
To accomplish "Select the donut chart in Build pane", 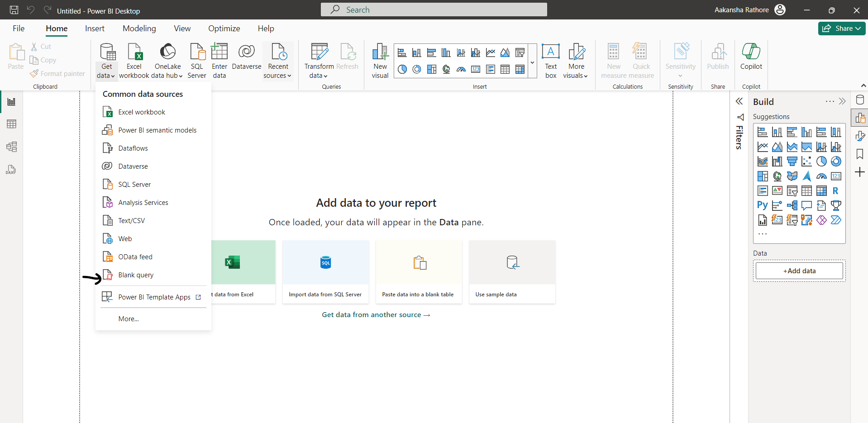I will pyautogui.click(x=836, y=162).
